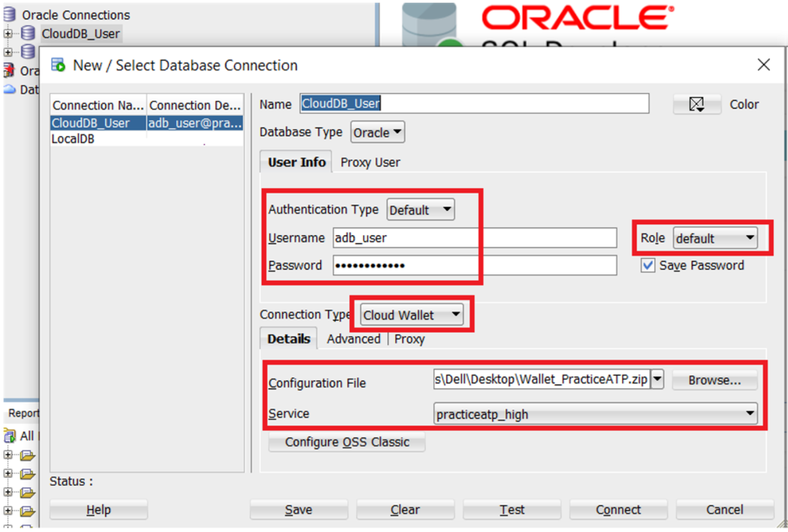
Task: Click the Oracle Connections database icon
Action: point(10,15)
